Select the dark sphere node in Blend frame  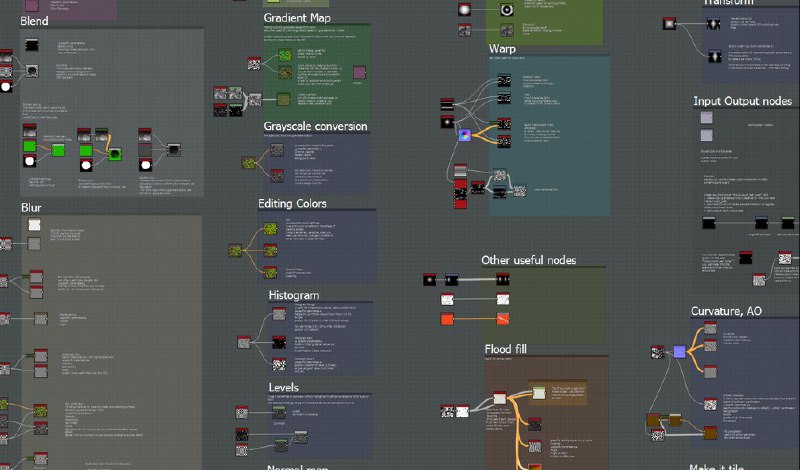point(174,150)
